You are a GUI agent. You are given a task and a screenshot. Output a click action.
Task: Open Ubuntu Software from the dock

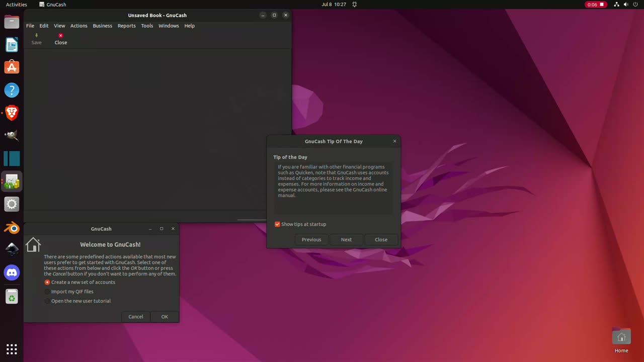[x=12, y=67]
